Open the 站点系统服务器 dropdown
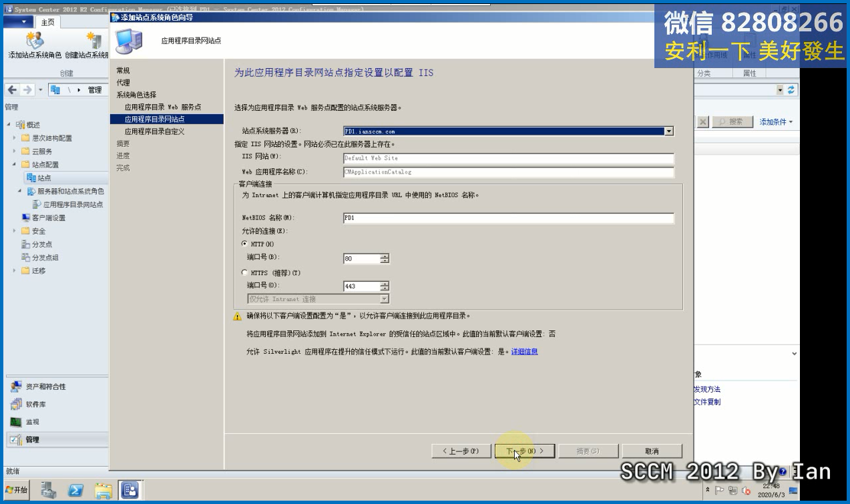Image resolution: width=850 pixels, height=504 pixels. (x=669, y=132)
